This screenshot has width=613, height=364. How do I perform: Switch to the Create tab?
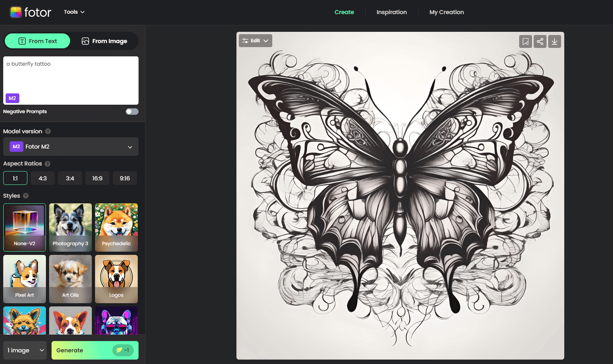pyautogui.click(x=344, y=12)
